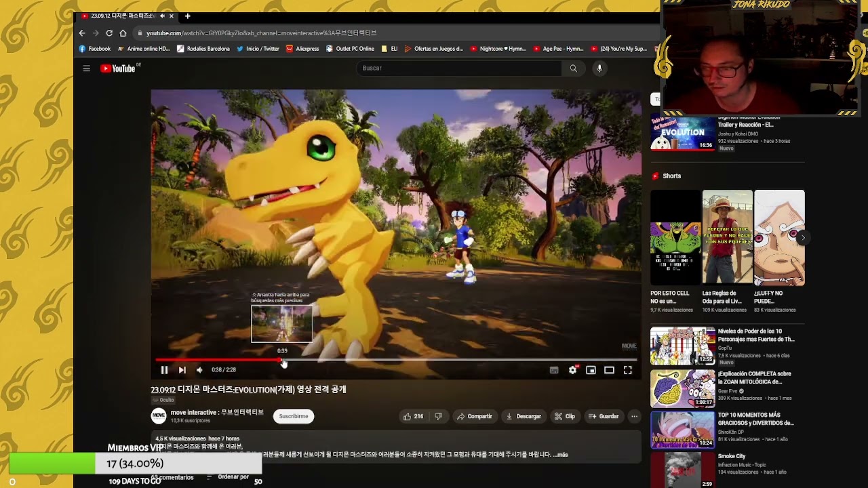Open Smoke City video thumbnail

point(682,470)
